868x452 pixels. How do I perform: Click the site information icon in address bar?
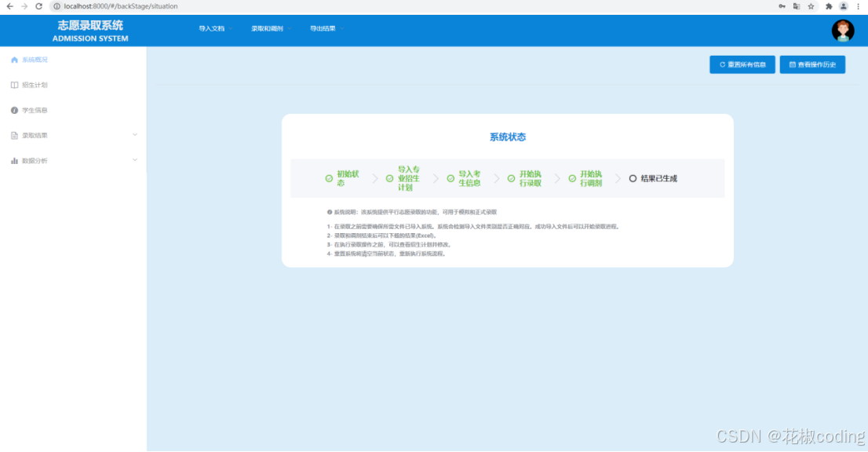coord(57,6)
